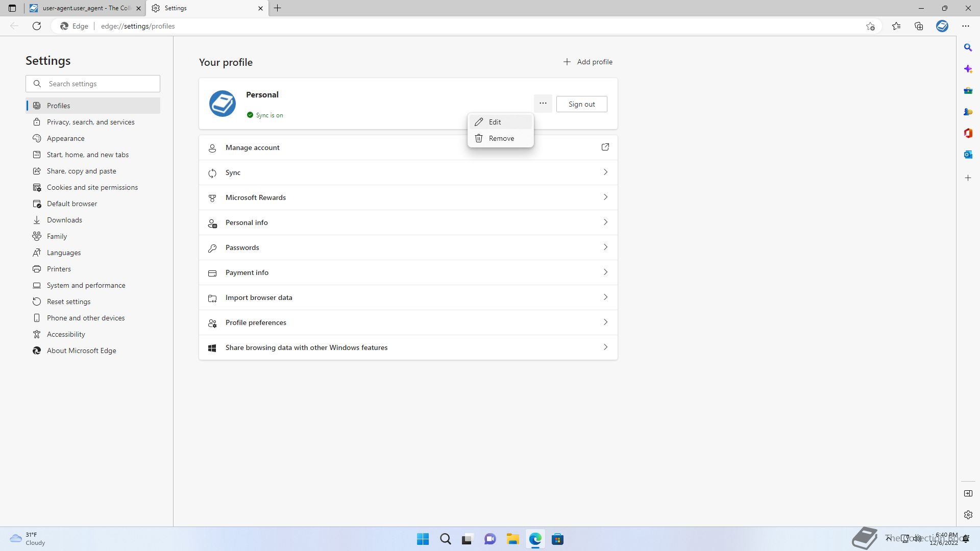This screenshot has width=980, height=551.
Task: Select Profiles in Settings sidebar
Action: [93, 106]
